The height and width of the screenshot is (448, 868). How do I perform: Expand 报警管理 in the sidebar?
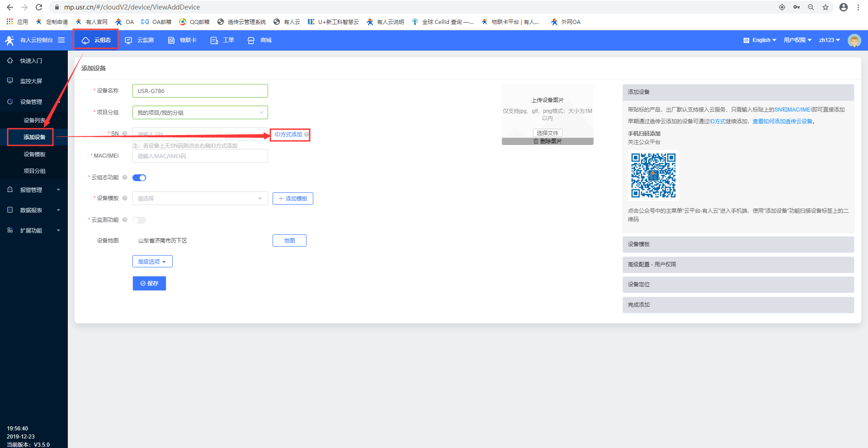point(34,190)
